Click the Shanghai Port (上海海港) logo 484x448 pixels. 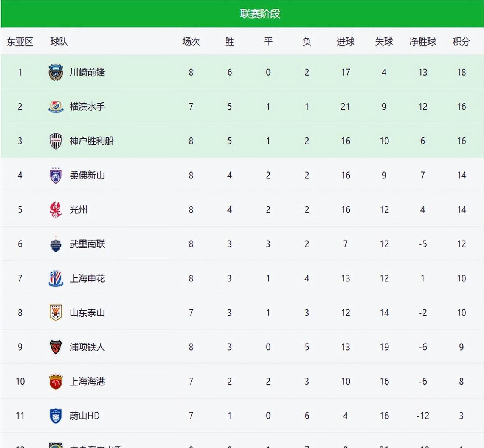[56, 382]
